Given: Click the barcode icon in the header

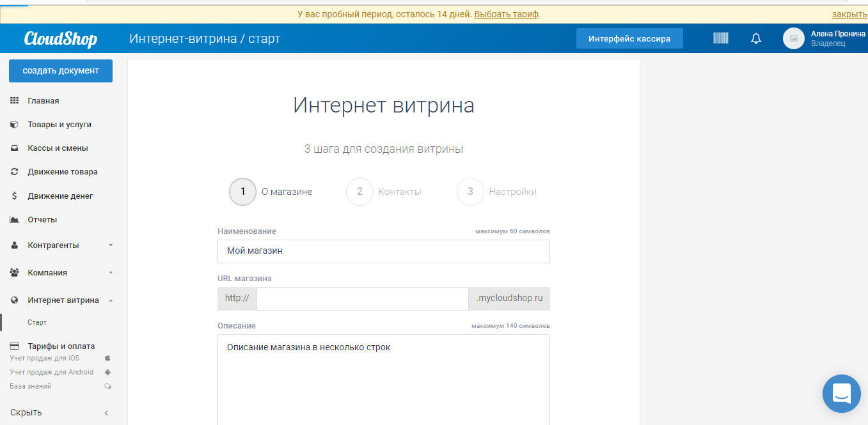Looking at the screenshot, I should click(x=720, y=38).
